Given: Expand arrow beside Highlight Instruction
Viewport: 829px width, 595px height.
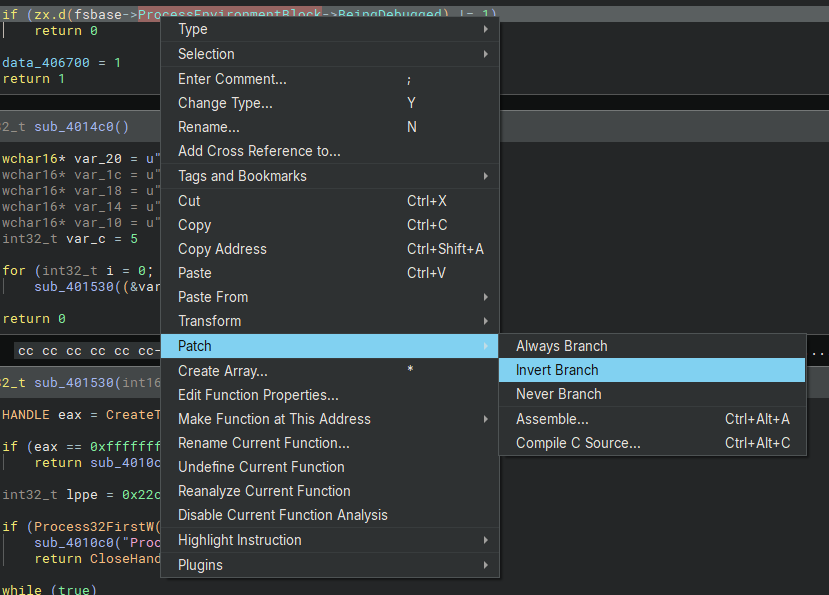Looking at the screenshot, I should click(x=485, y=540).
